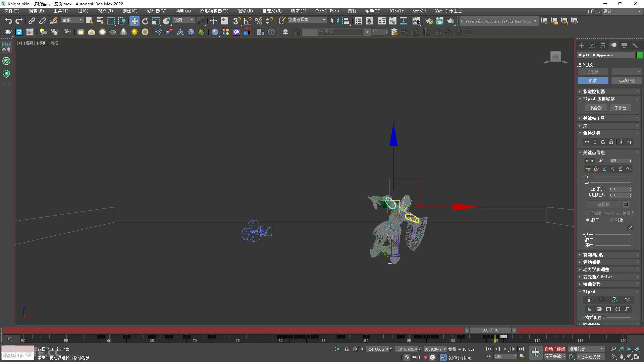Click the 混合器 button
Image resolution: width=644 pixels, height=362 pixels.
click(596, 108)
